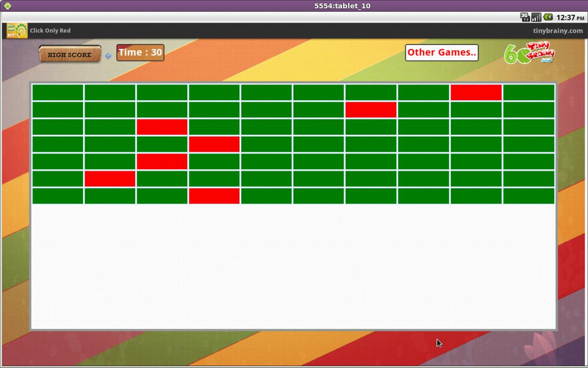Open the Other Games.. button
This screenshot has height=368, width=588.
[441, 52]
